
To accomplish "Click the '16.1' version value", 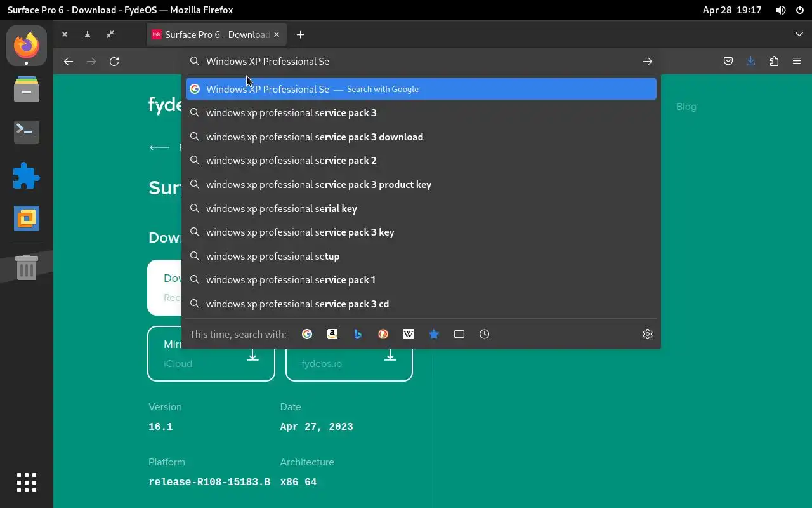I will tap(160, 427).
